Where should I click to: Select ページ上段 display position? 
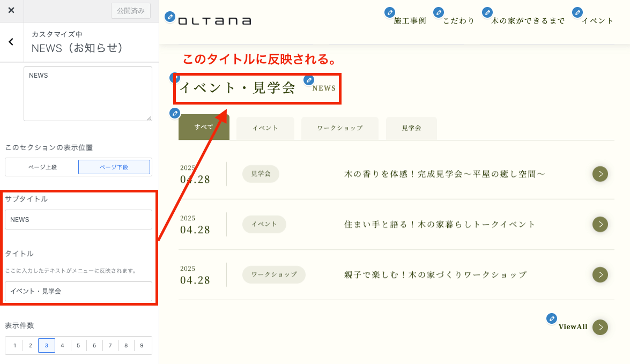[x=42, y=167]
